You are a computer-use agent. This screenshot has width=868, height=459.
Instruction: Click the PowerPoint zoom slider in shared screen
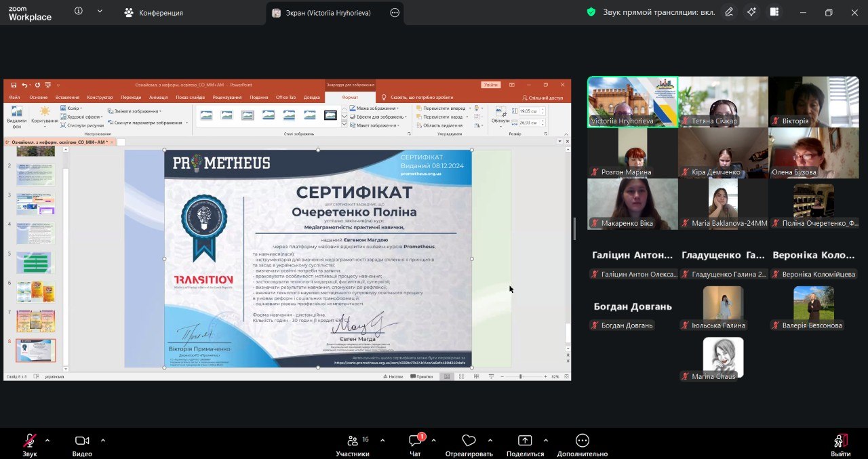click(x=521, y=376)
